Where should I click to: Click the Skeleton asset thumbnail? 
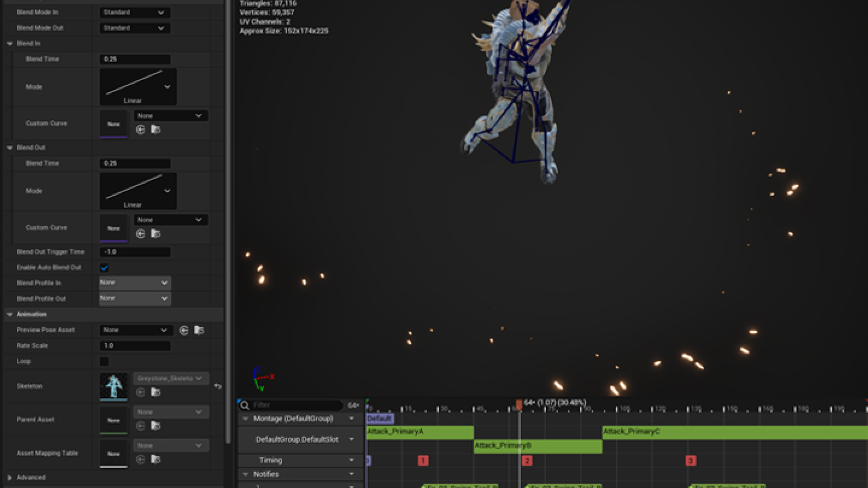(x=113, y=387)
